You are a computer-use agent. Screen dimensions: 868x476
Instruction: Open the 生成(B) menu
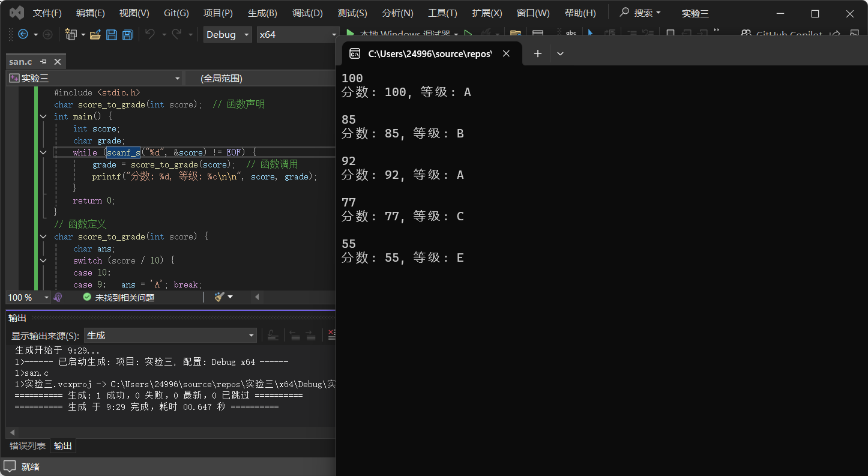(x=262, y=13)
